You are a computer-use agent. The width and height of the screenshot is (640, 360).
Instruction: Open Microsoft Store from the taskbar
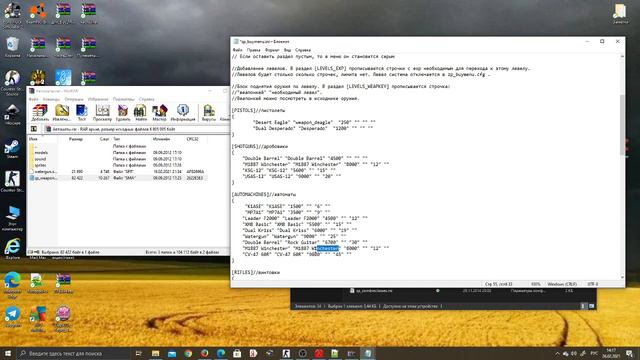[237, 353]
